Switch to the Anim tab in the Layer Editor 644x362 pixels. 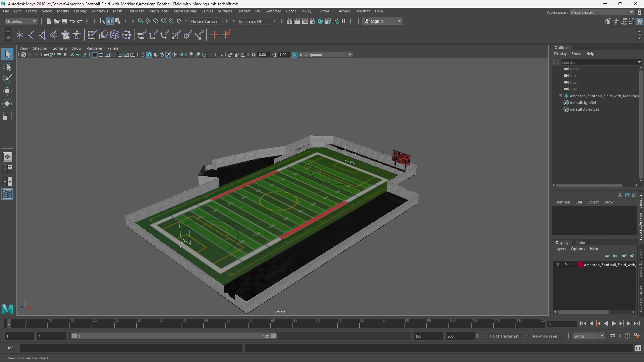[x=581, y=243]
